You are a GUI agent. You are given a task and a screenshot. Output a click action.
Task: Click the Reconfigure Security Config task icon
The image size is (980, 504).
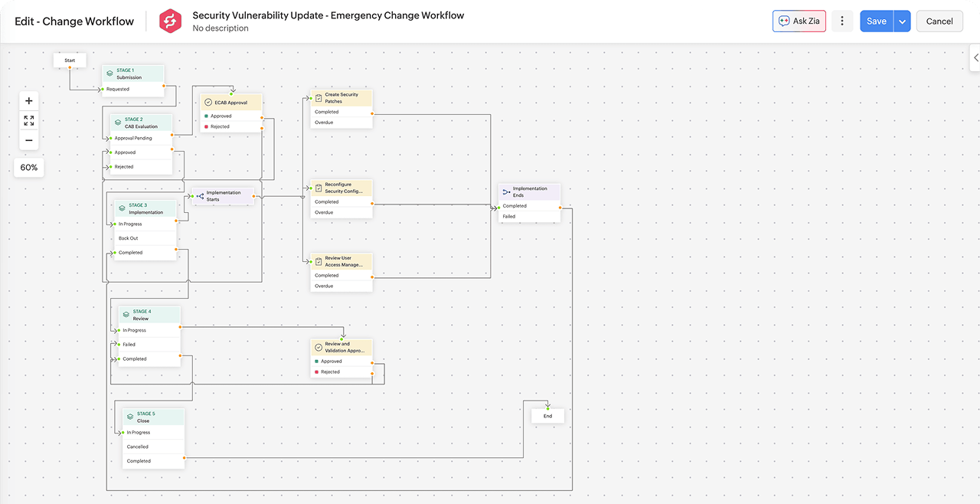(x=318, y=188)
